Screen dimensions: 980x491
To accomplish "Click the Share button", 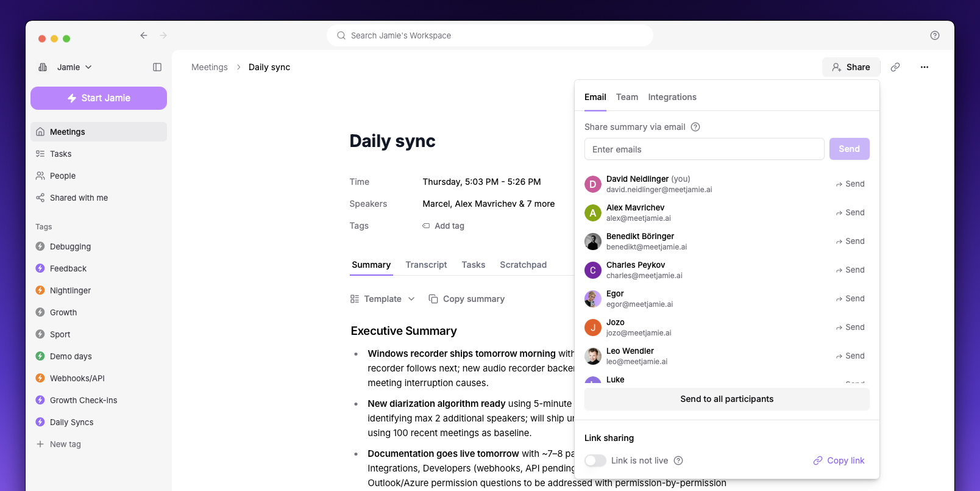I will pyautogui.click(x=851, y=67).
